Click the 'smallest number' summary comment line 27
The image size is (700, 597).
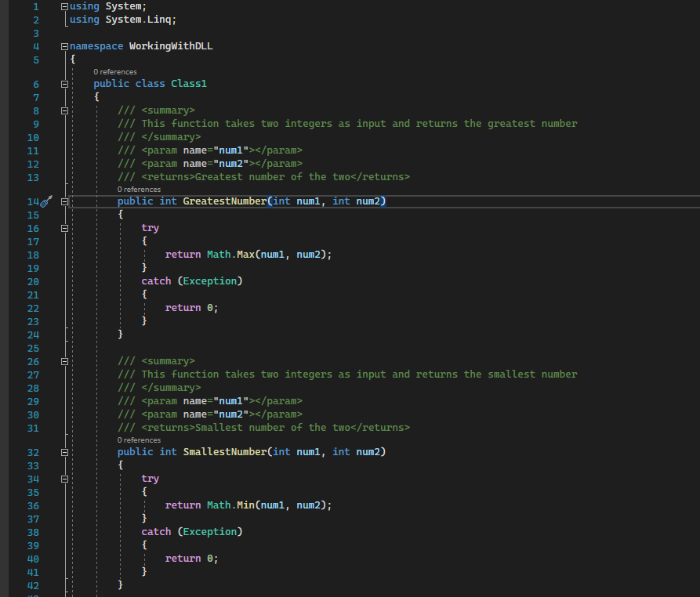[347, 374]
